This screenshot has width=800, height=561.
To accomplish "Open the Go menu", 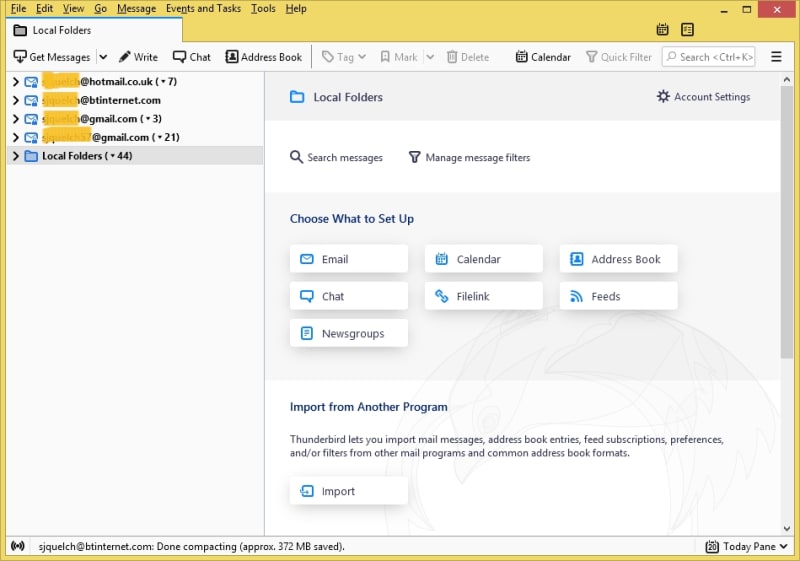I will coord(101,8).
